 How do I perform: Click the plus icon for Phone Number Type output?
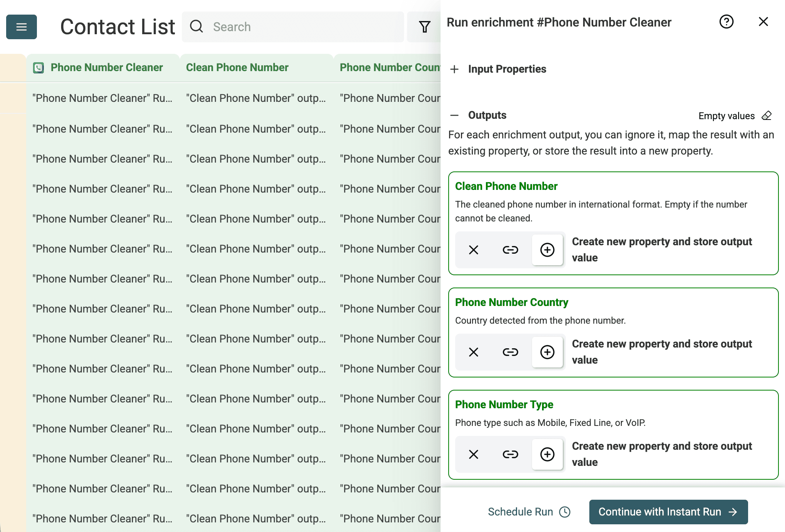547,454
